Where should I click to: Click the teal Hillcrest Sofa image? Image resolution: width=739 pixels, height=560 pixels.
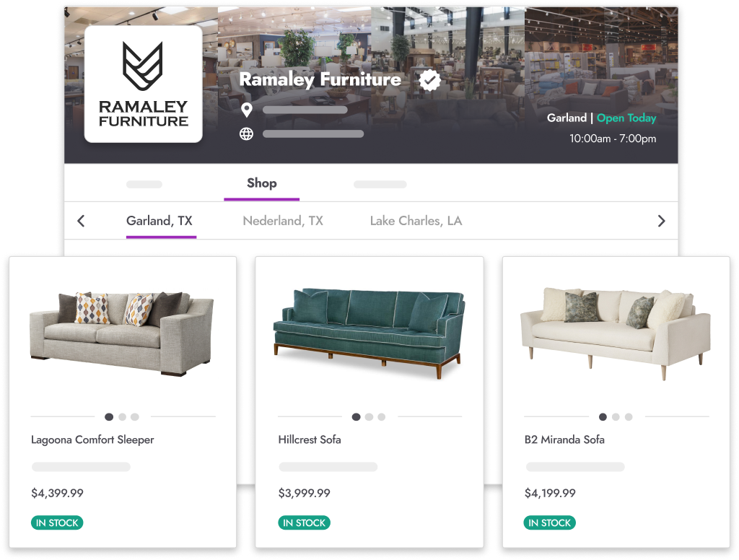(369, 333)
